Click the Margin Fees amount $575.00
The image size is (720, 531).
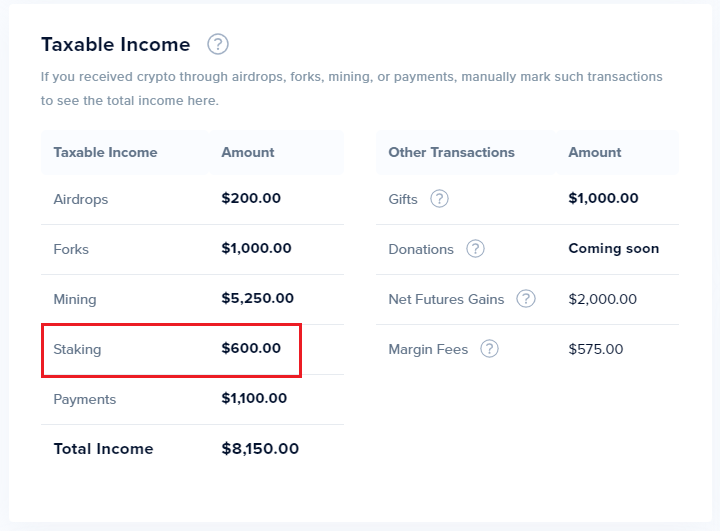click(x=596, y=350)
